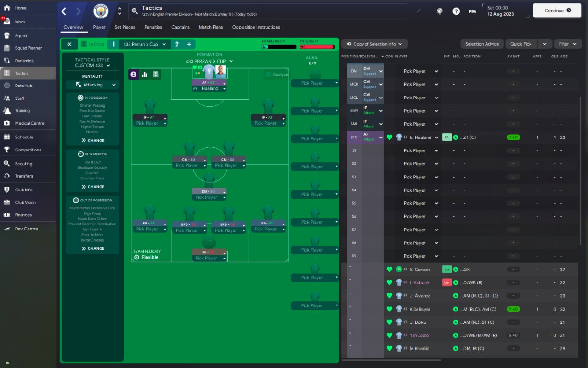Select the Captains tab
The image size is (588, 368).
[181, 27]
